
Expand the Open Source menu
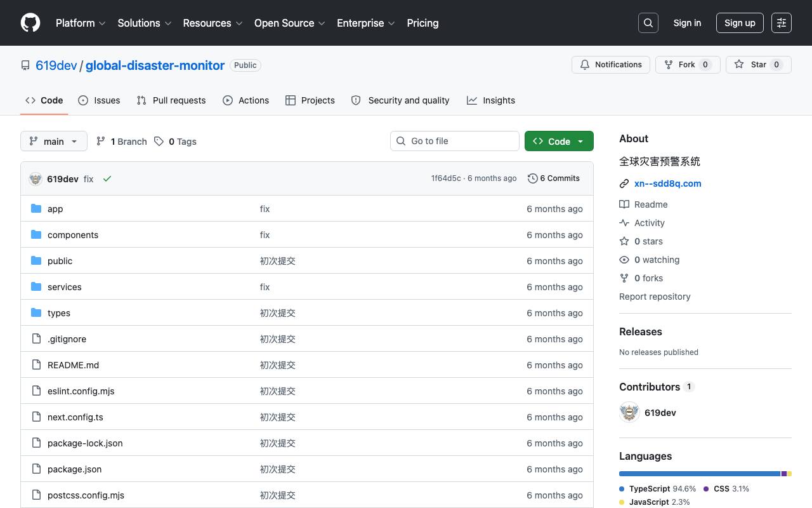click(290, 23)
